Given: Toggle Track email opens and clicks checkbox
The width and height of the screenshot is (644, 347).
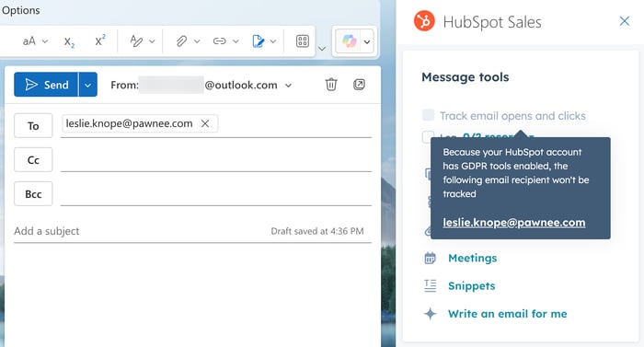Looking at the screenshot, I should pyautogui.click(x=428, y=116).
